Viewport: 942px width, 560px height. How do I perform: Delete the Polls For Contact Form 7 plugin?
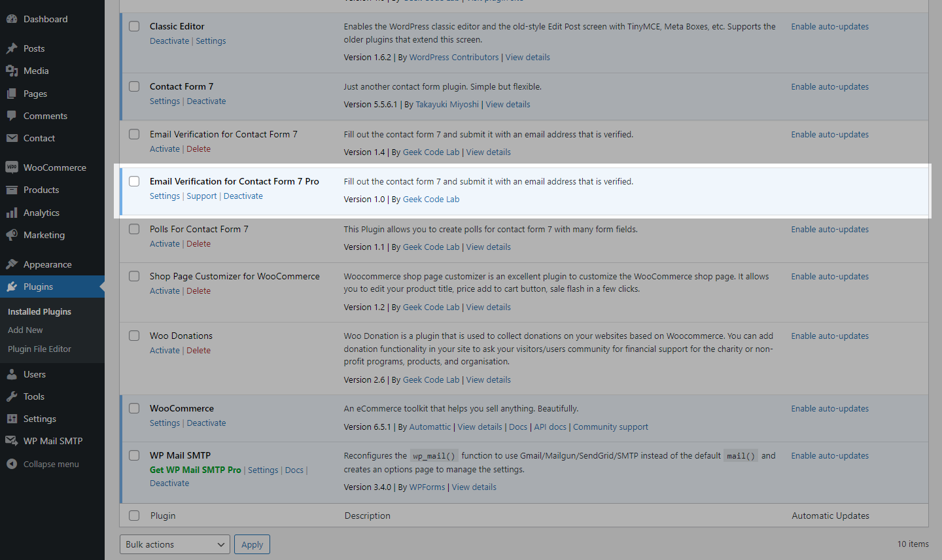click(x=198, y=244)
